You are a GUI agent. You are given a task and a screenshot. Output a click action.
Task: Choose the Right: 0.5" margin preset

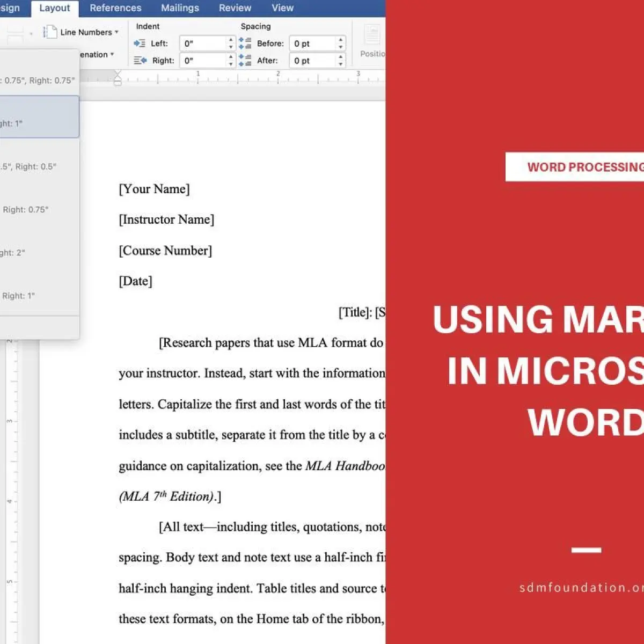39,161
